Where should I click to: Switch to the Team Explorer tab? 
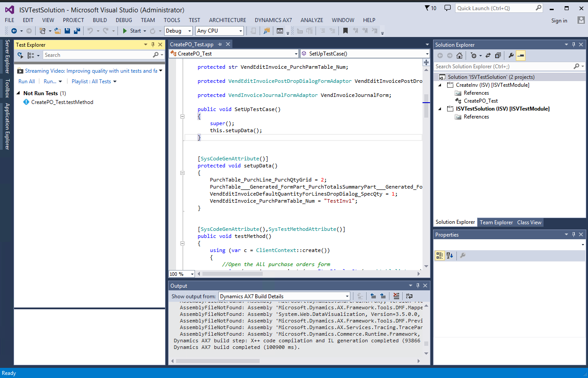pyautogui.click(x=496, y=222)
